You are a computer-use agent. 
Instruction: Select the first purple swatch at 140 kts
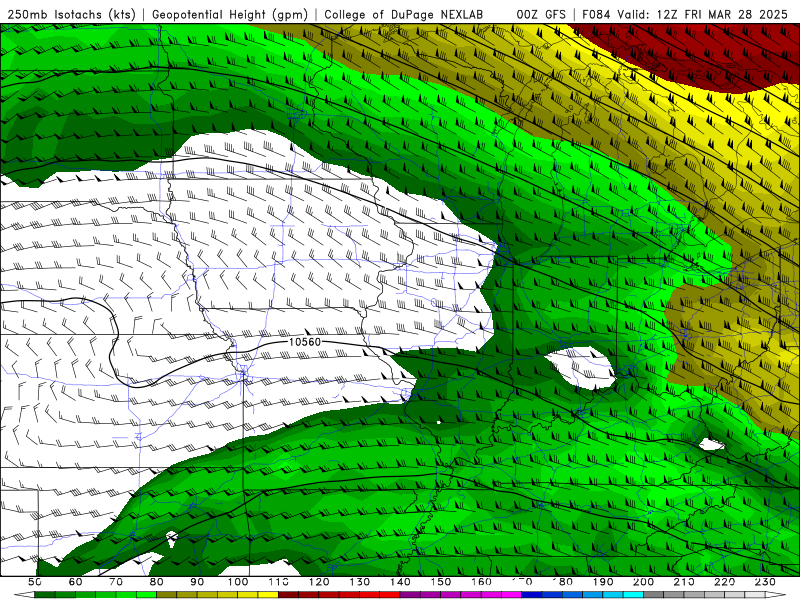(410, 595)
